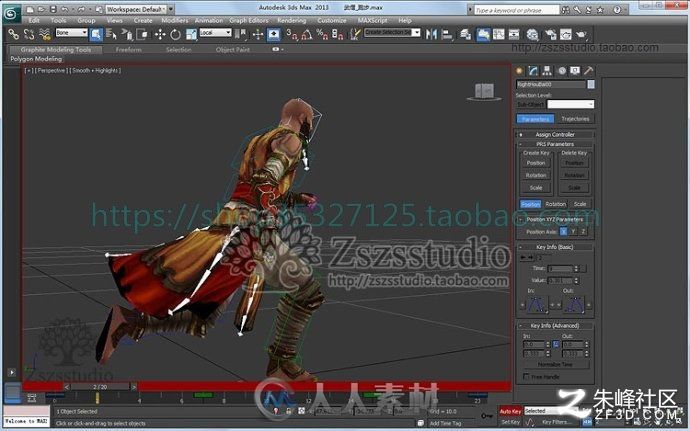
Task: Open the Material Editor icon
Action: (x=532, y=34)
